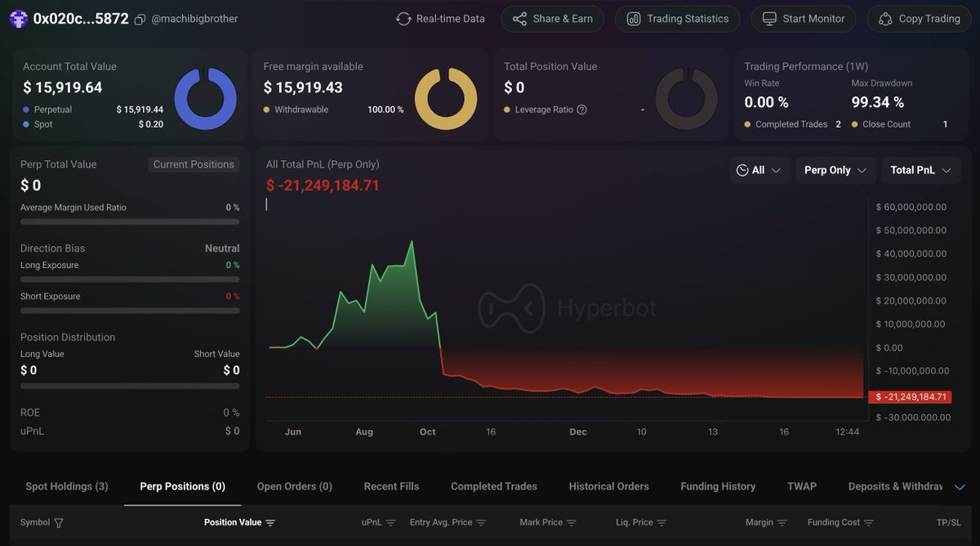Open the Perp Only dropdown

(835, 170)
